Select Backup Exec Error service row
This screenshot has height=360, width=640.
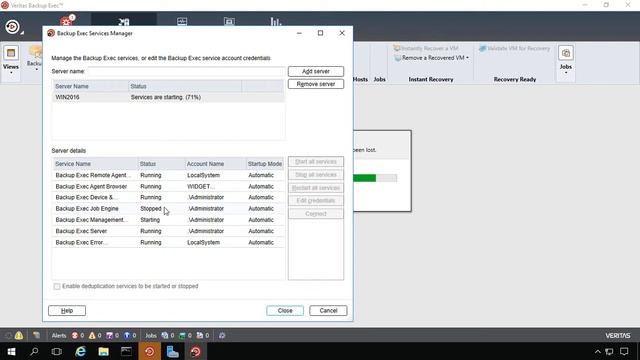[x=168, y=242]
